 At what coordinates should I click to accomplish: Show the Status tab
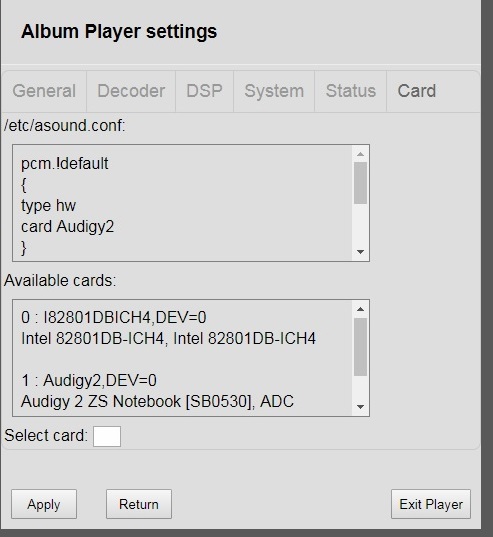click(x=351, y=91)
